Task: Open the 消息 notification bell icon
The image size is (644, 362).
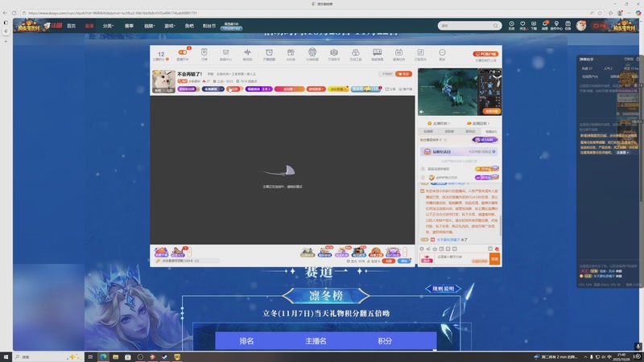Action: point(545,26)
